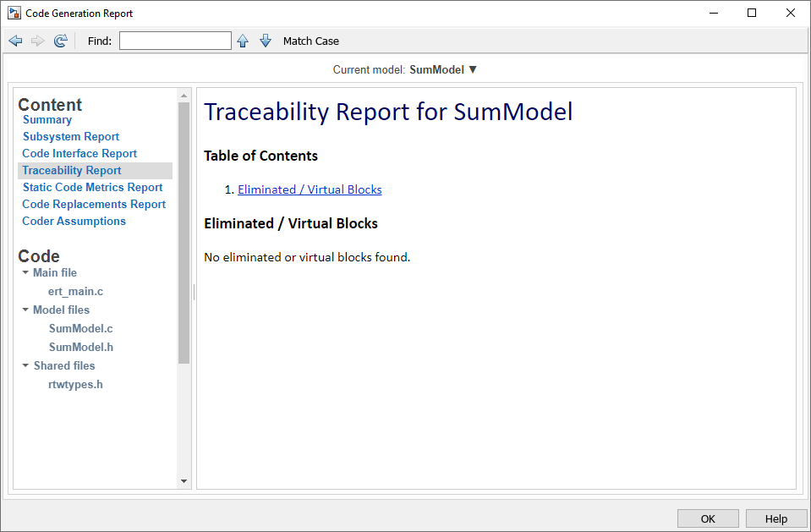Collapse the Model files tree group
Viewport: 811px width, 532px height.
click(x=26, y=310)
